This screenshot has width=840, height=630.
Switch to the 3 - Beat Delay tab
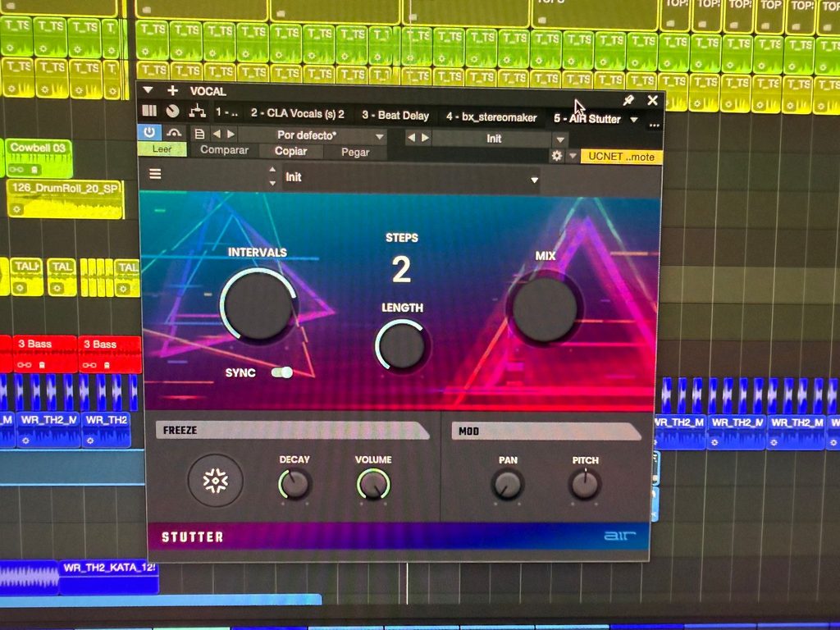(395, 115)
